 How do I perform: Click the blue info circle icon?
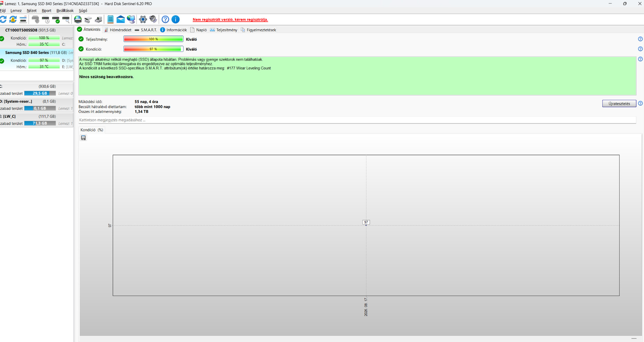tap(176, 19)
